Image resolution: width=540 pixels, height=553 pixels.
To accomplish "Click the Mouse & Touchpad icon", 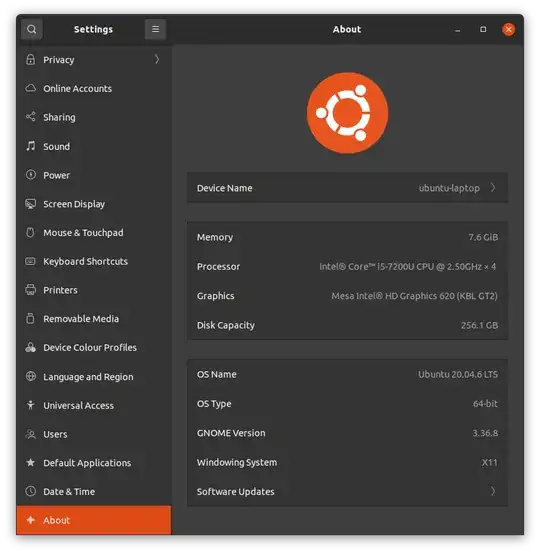I will (31, 232).
